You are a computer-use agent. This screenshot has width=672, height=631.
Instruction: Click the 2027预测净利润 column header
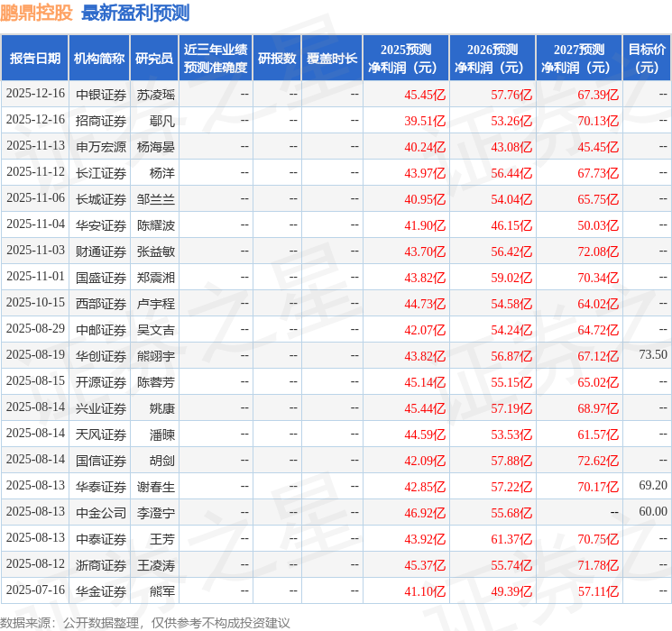[x=579, y=59]
